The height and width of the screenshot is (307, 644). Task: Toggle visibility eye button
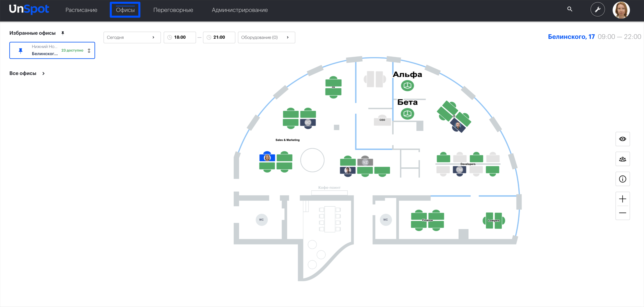(622, 139)
